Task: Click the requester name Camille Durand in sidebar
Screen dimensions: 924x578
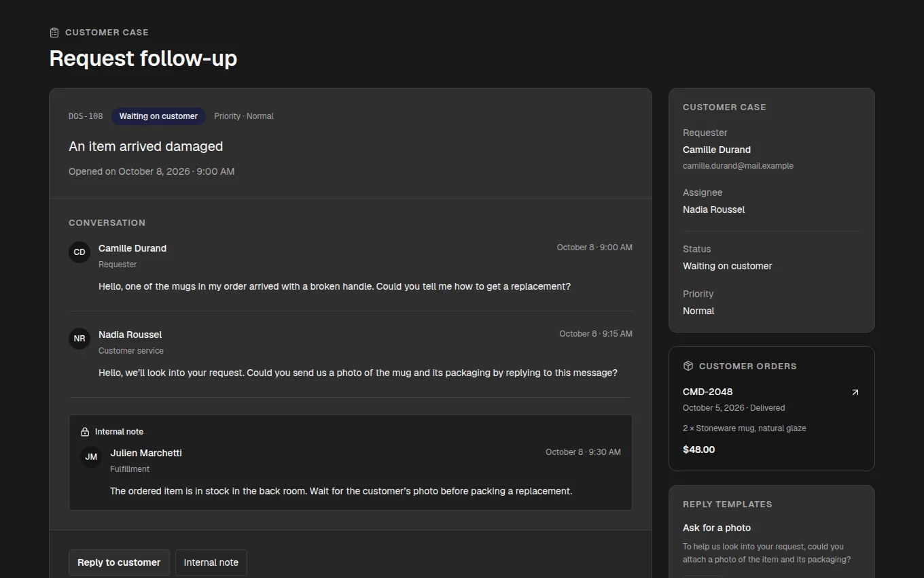Action: click(x=717, y=150)
